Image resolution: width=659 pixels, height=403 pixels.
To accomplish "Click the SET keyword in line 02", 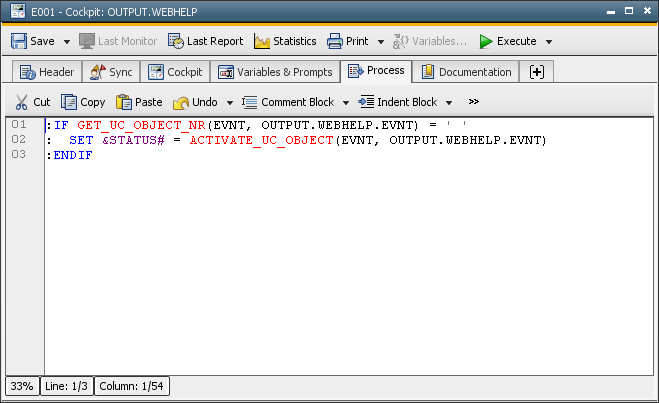I will 81,140.
